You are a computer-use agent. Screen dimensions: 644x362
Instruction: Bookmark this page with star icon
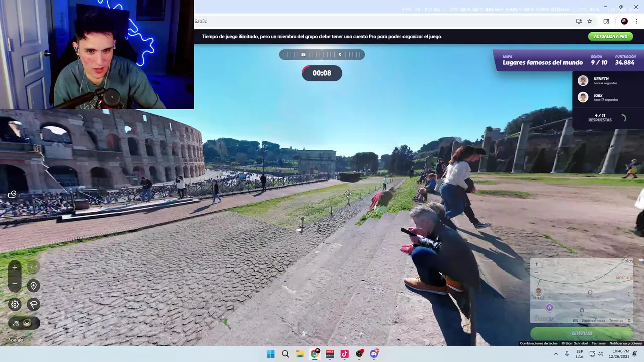click(x=590, y=21)
